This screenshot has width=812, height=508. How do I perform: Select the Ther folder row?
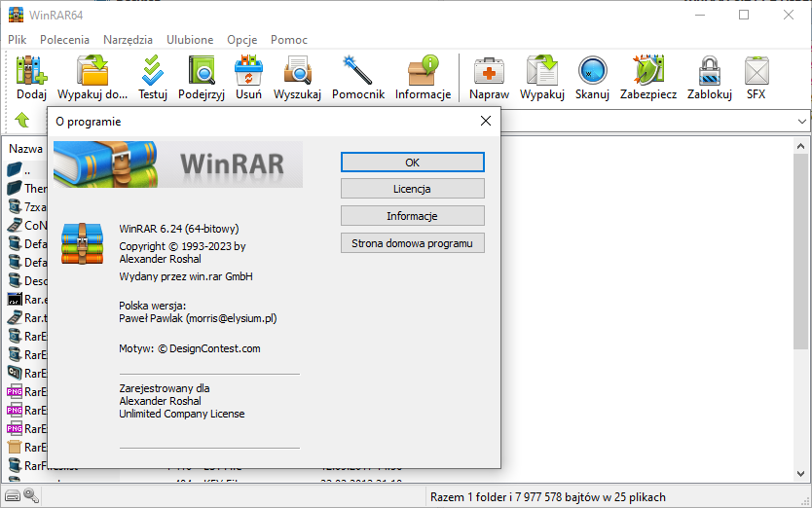[x=27, y=188]
